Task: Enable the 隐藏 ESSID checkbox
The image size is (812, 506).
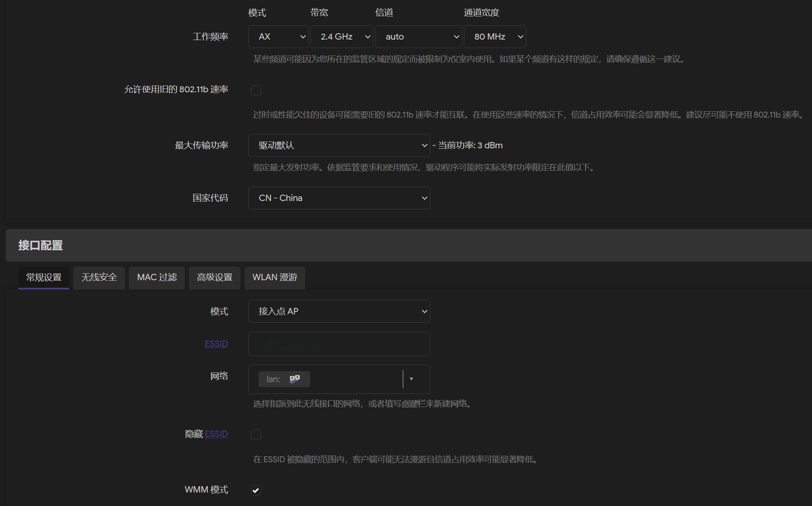Action: (x=256, y=434)
